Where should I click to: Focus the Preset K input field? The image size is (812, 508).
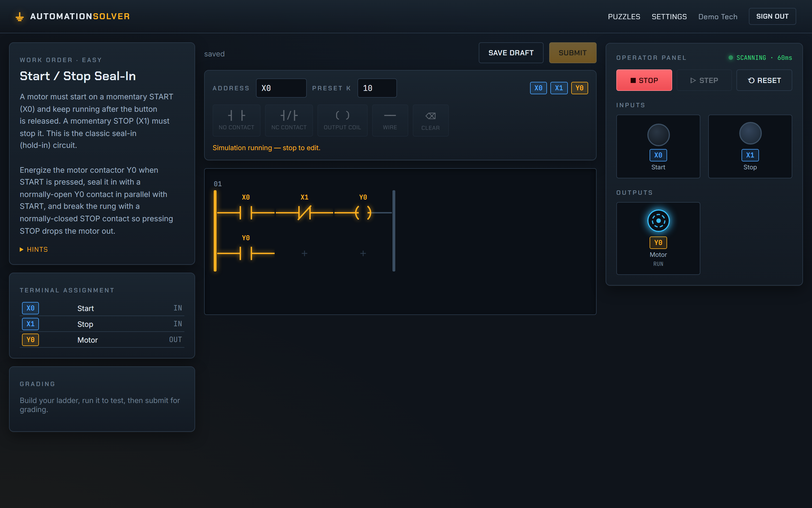[377, 88]
